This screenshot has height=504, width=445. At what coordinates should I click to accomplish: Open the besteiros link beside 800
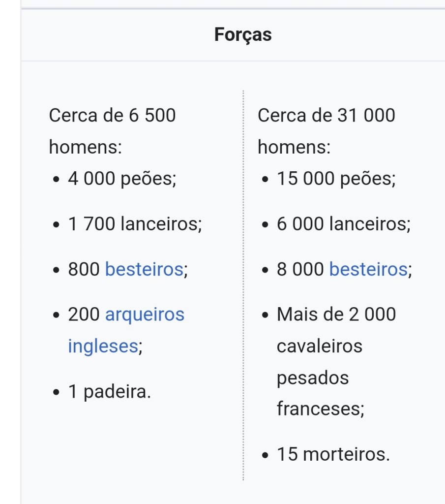click(x=144, y=270)
